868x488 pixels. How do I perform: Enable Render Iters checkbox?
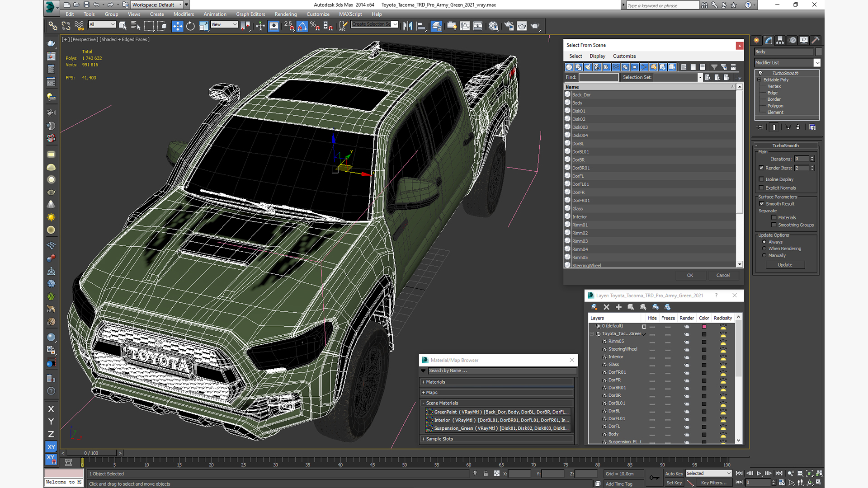[761, 168]
